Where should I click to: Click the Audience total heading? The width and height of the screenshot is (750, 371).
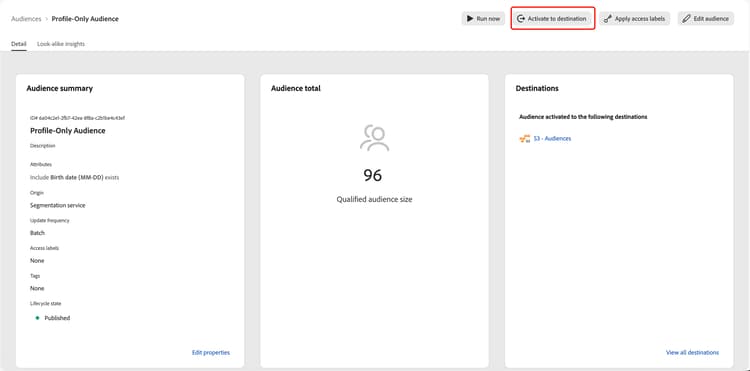(296, 88)
